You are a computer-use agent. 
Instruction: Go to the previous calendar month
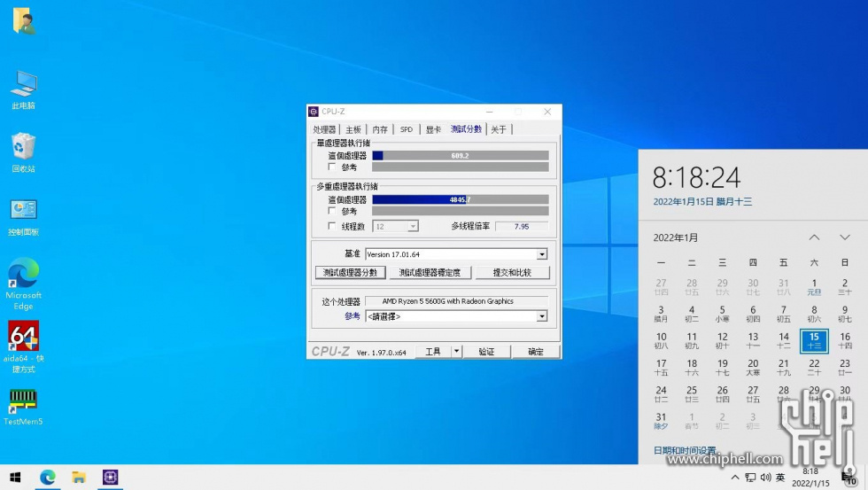point(814,237)
